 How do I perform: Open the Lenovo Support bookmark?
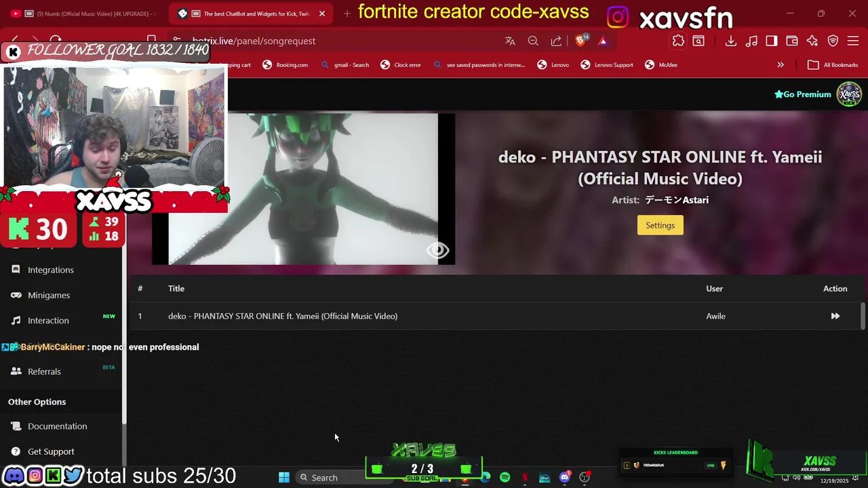607,65
